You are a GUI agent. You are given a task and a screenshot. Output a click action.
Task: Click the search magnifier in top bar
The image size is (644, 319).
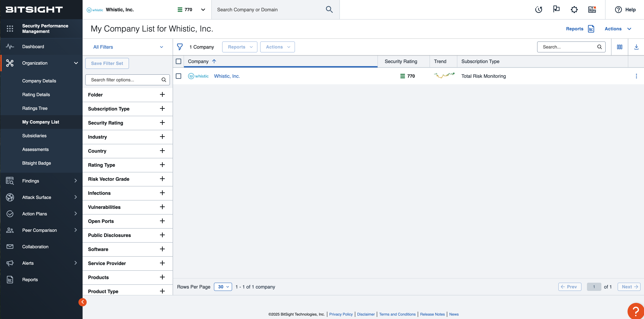click(329, 9)
